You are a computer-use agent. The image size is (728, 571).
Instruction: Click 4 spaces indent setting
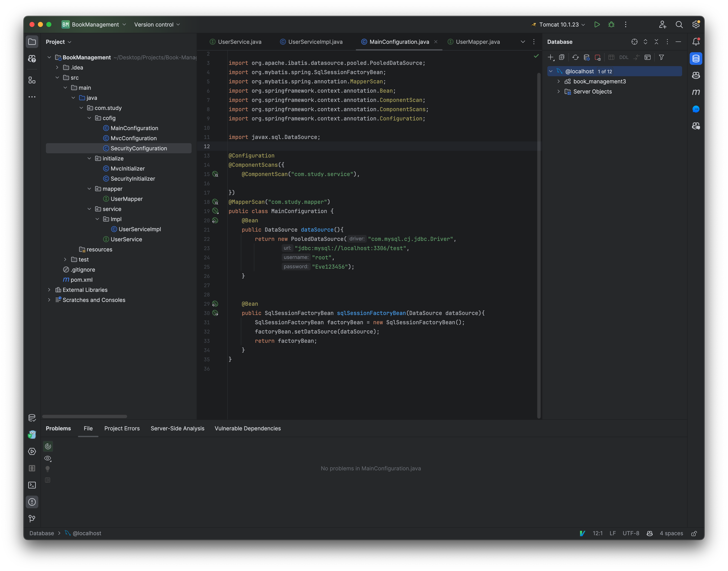(x=671, y=533)
